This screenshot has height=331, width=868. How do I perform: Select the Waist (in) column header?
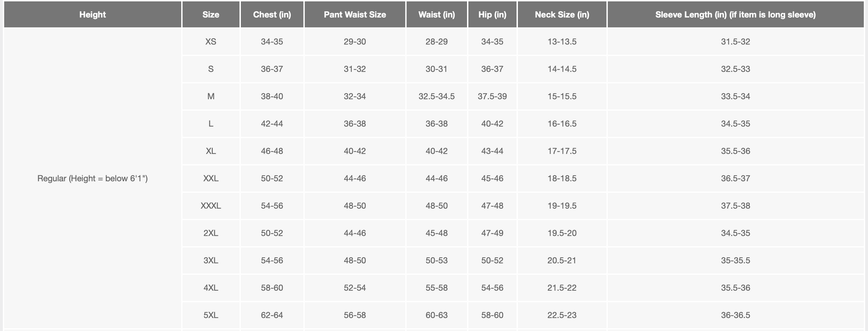[436, 15]
